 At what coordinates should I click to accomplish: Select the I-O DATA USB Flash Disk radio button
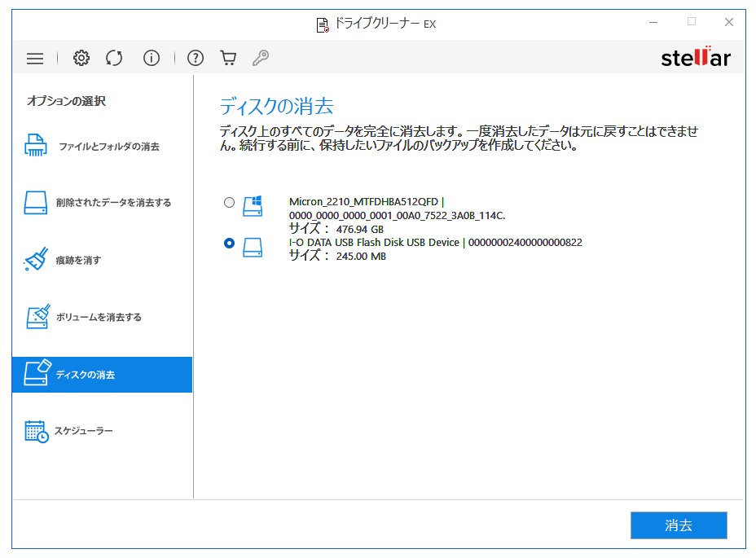coord(230,243)
